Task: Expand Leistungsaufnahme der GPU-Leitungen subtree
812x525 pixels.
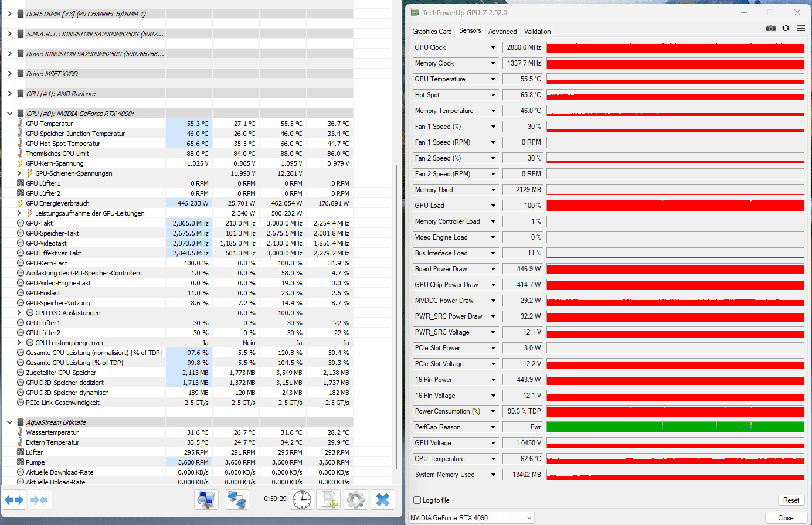Action: coord(19,213)
